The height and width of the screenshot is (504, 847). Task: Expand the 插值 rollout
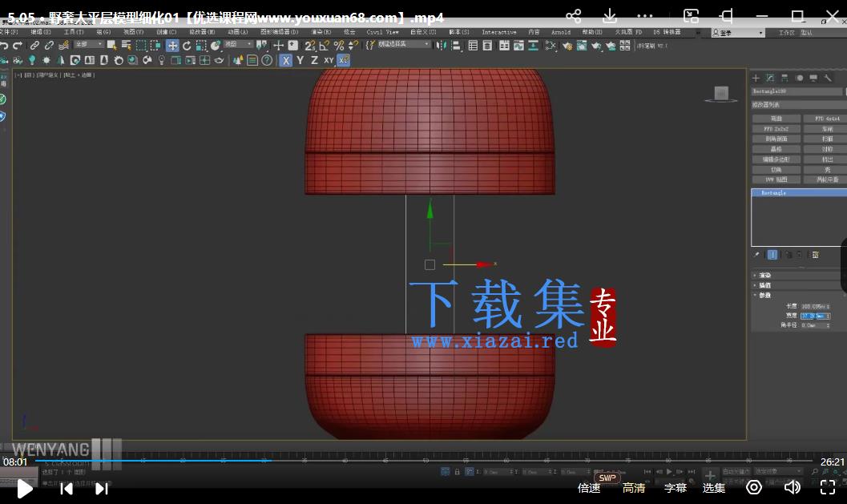click(765, 285)
